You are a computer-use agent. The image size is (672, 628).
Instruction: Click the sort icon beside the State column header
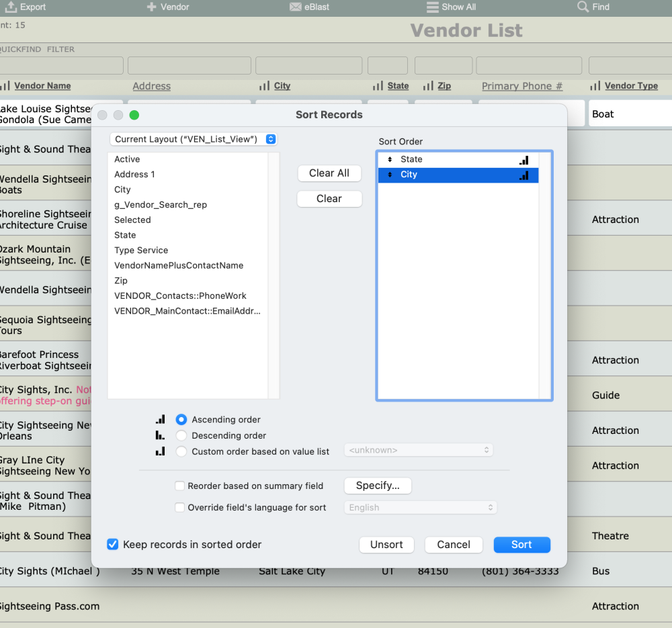[378, 86]
